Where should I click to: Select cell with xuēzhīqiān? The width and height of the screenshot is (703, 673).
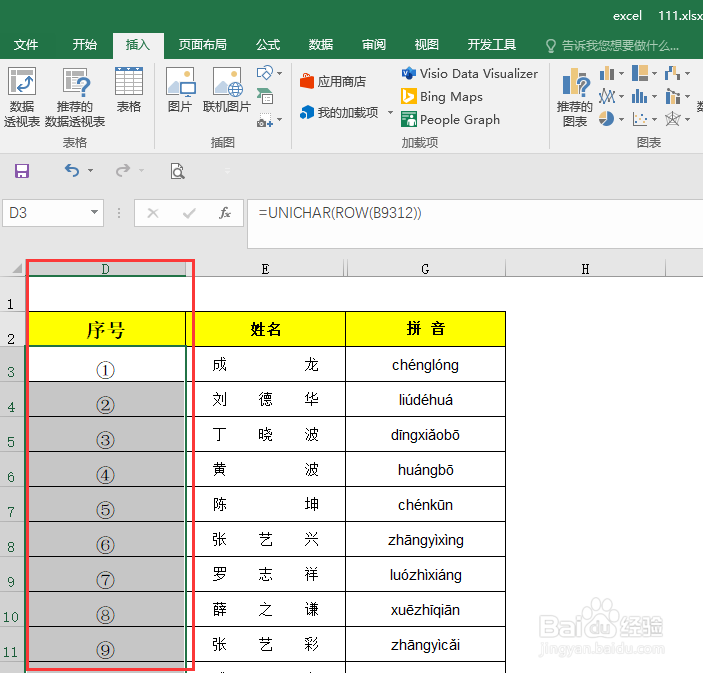tap(425, 609)
